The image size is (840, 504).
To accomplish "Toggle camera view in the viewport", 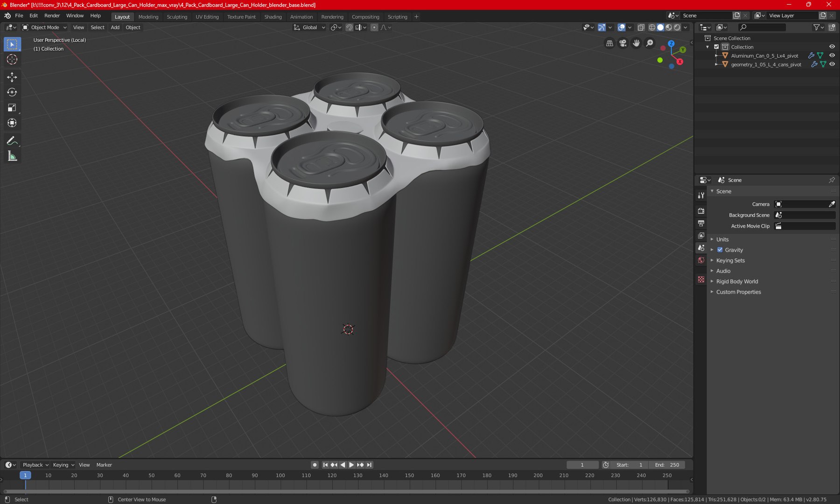I will tap(623, 43).
